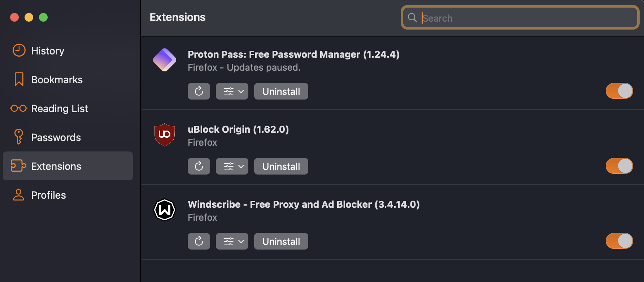Click the magnifier icon in search bar
644x282 pixels.
pyautogui.click(x=412, y=17)
